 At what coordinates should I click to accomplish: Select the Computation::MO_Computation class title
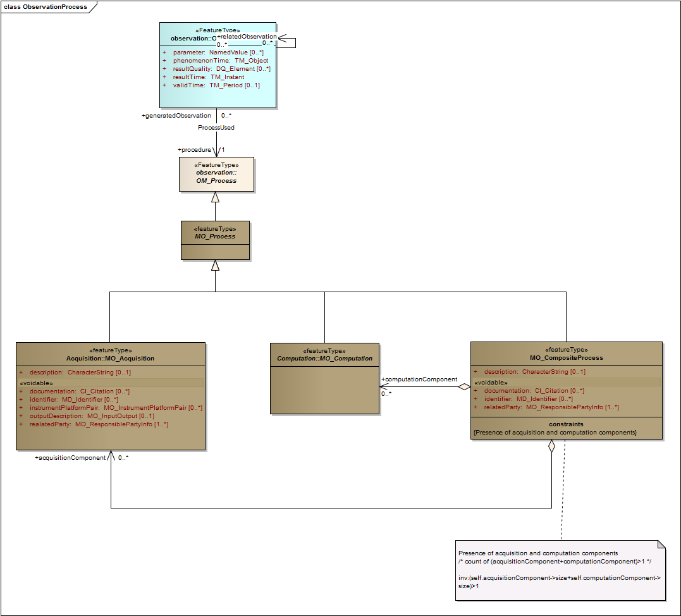click(x=324, y=358)
